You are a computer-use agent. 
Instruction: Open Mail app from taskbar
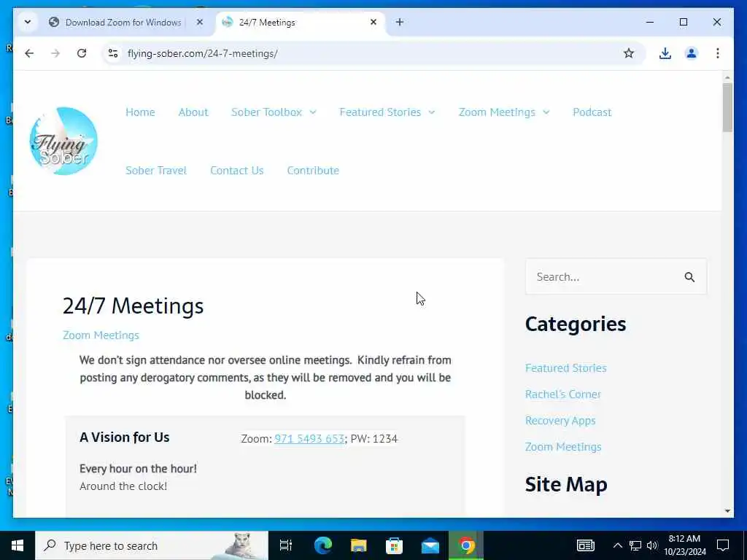(x=430, y=545)
